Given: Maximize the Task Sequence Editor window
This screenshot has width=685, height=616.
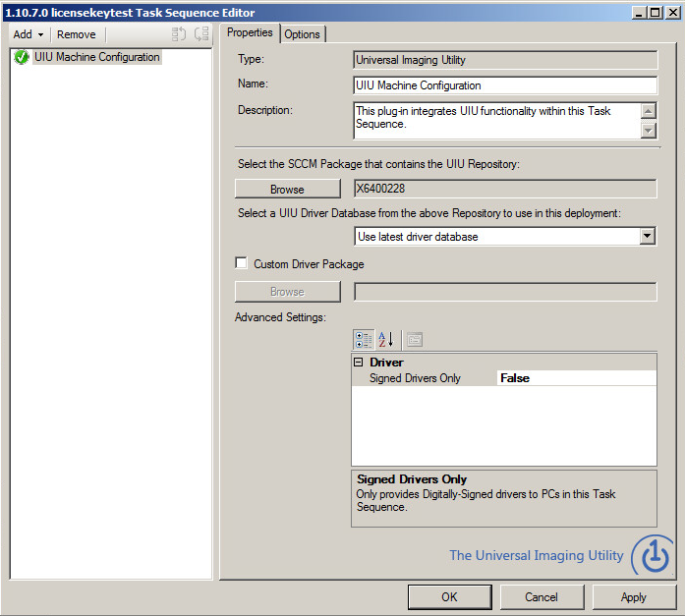Looking at the screenshot, I should click(656, 13).
